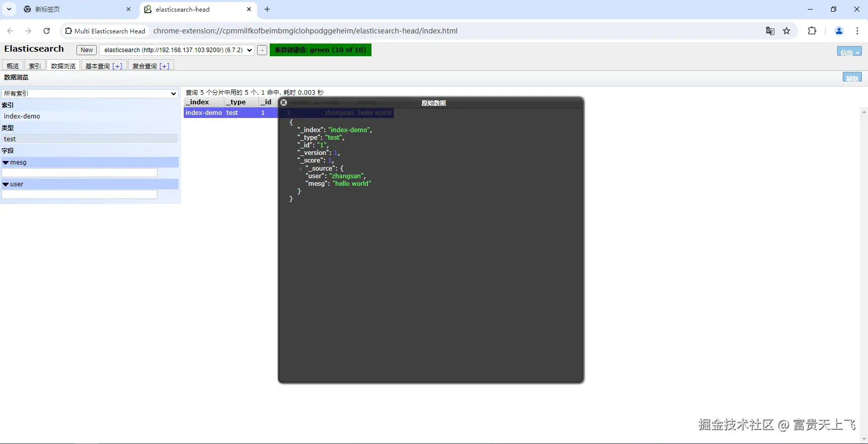This screenshot has width=868, height=444.
Task: Select the 数据浏览 data browser tab
Action: [63, 66]
